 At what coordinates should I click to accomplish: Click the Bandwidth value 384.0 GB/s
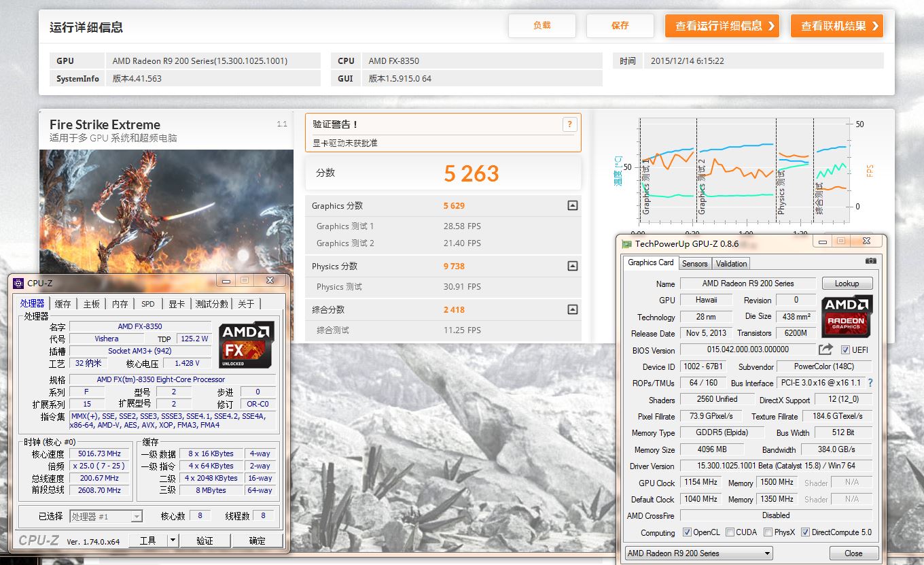836,449
